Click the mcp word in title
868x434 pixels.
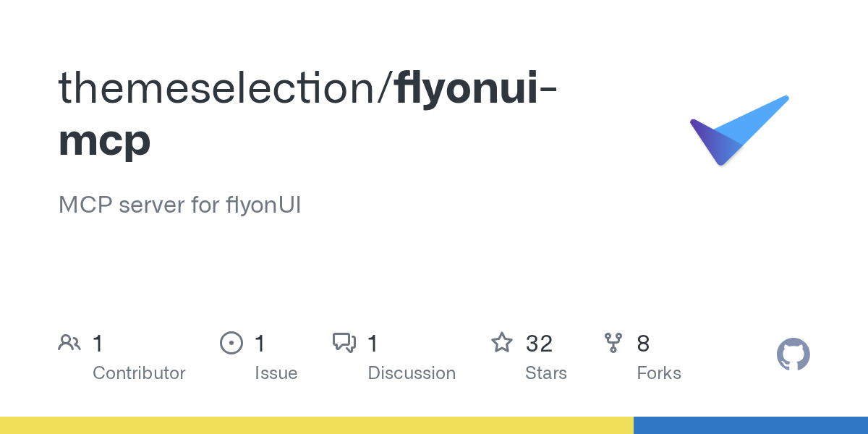[x=104, y=141]
